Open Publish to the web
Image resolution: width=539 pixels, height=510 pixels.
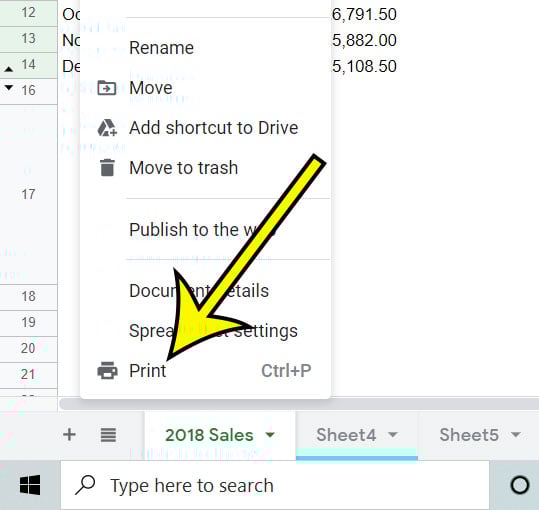tap(205, 229)
